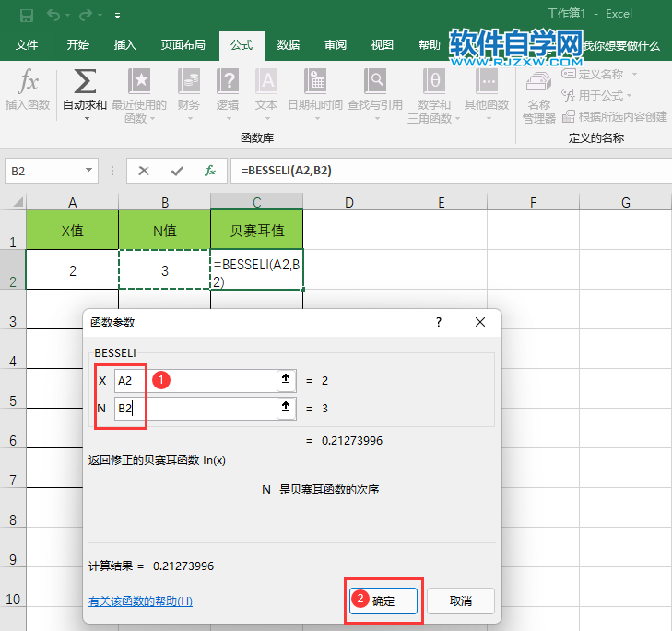
Task: Click in the X argument input field
Action: [195, 380]
